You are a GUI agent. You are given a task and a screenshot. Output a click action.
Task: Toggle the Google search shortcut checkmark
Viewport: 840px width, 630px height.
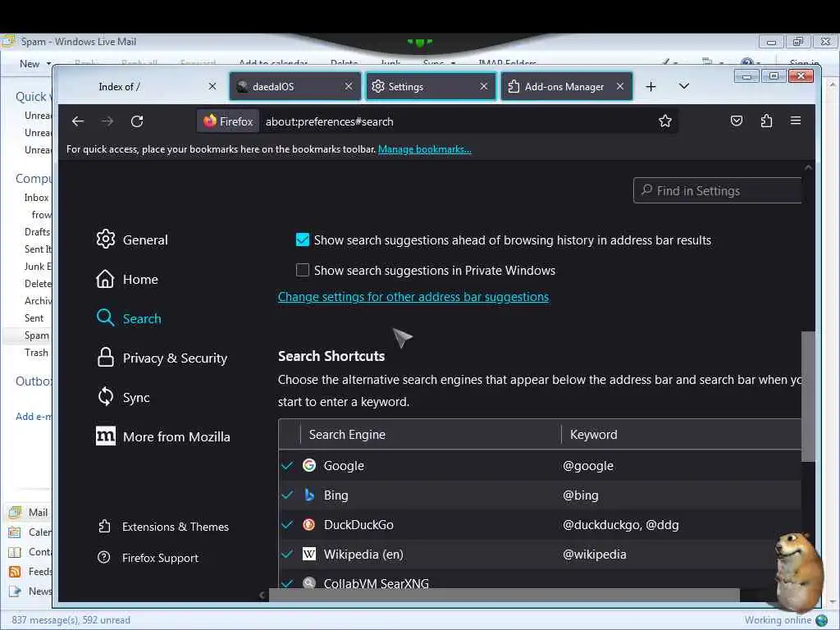click(x=288, y=466)
